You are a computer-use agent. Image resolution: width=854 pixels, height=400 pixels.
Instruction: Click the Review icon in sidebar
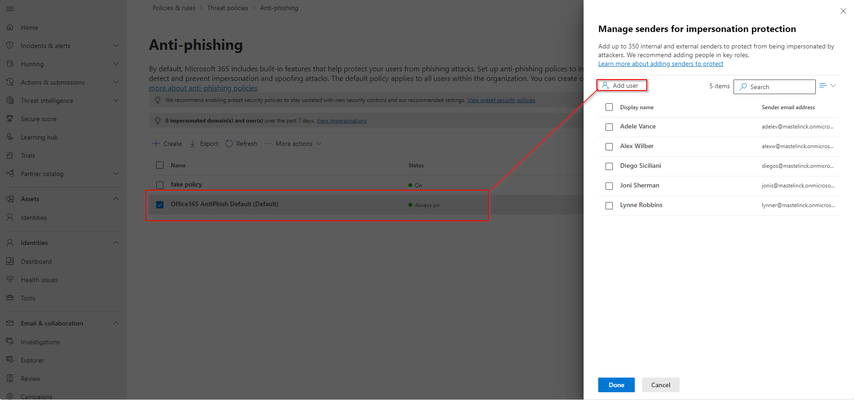(9, 378)
